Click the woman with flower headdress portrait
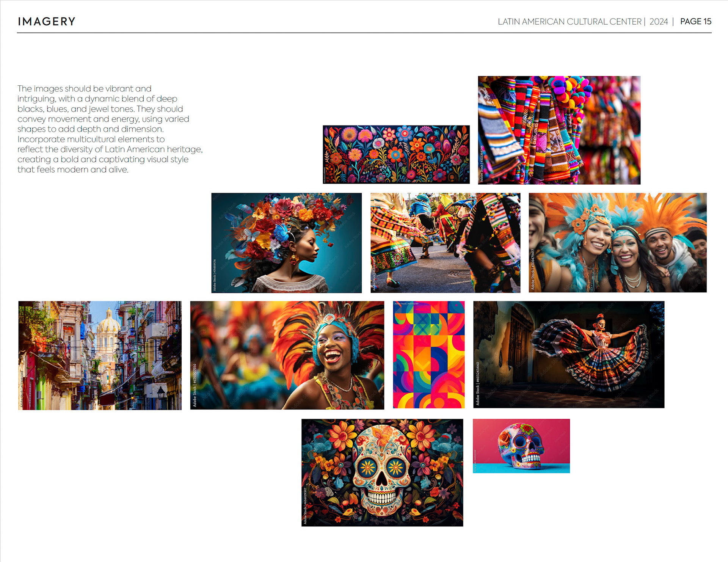This screenshot has height=562, width=728. [x=286, y=243]
